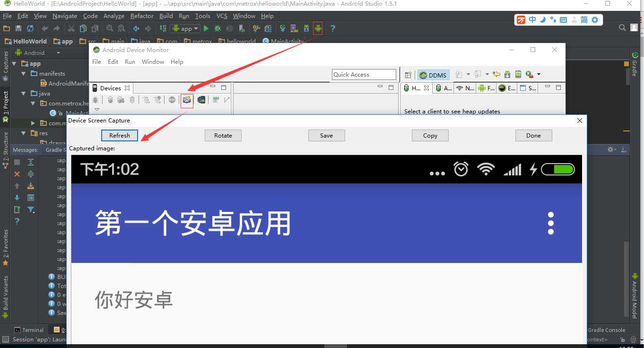644x348 pixels.
Task: Collapse the res folder node
Action: click(x=24, y=133)
